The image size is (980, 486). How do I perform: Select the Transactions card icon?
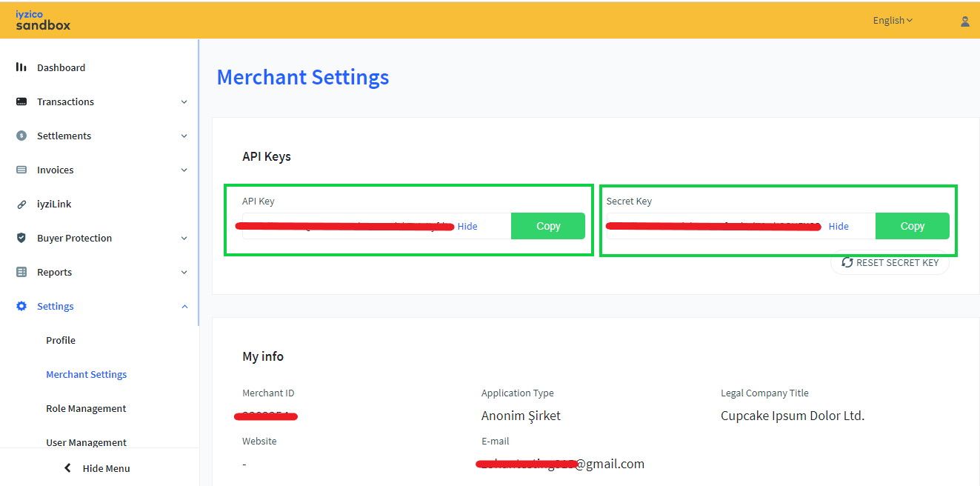coord(22,101)
